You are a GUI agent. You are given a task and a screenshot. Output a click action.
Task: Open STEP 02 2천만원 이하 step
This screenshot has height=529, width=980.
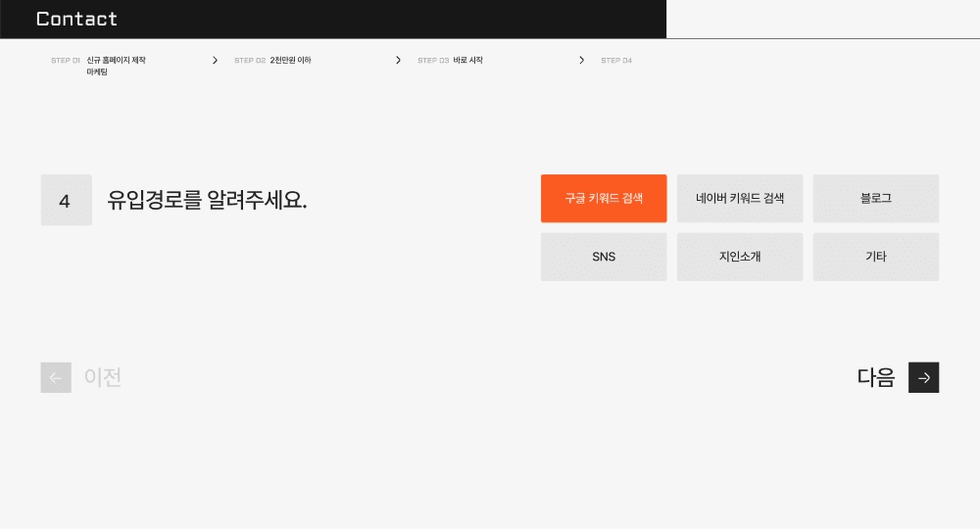pyautogui.click(x=272, y=61)
